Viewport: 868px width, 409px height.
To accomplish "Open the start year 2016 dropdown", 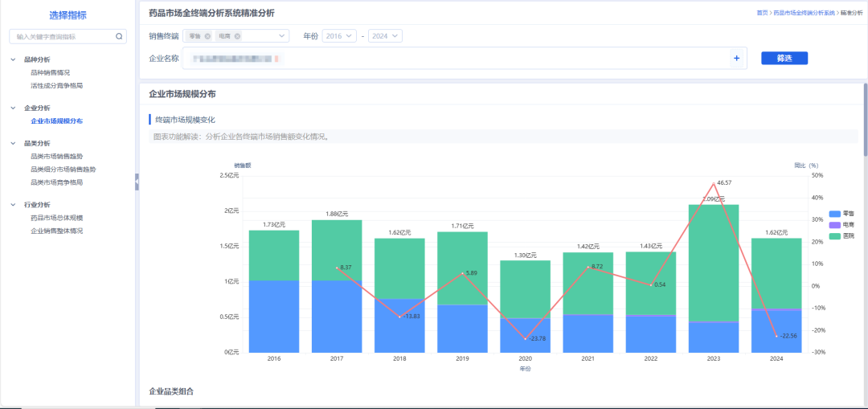I will (339, 36).
